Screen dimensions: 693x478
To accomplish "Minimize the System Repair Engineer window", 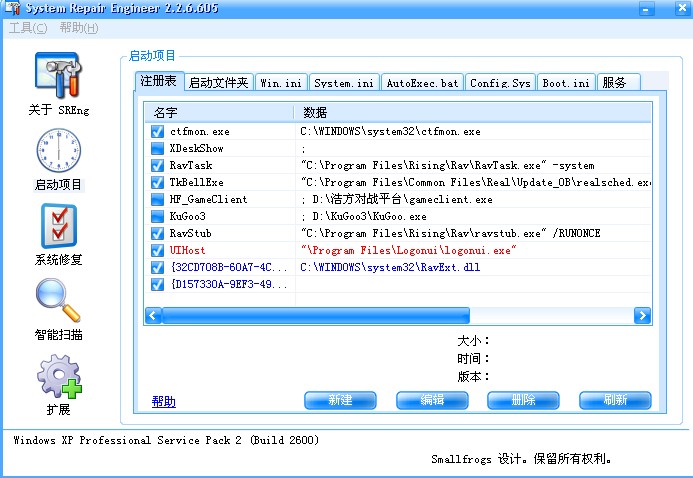I will (646, 8).
